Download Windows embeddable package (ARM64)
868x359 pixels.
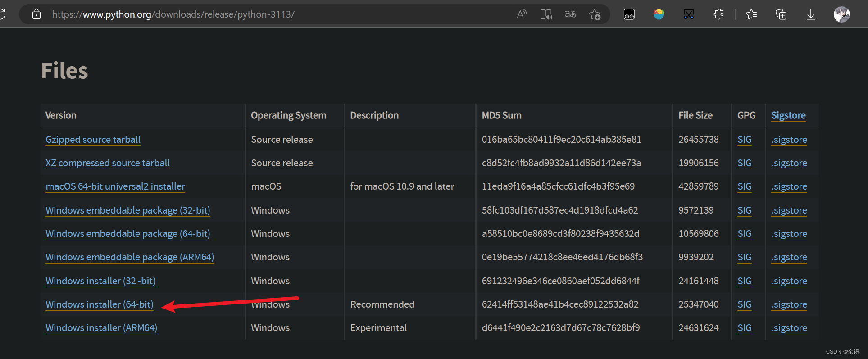pyautogui.click(x=130, y=257)
